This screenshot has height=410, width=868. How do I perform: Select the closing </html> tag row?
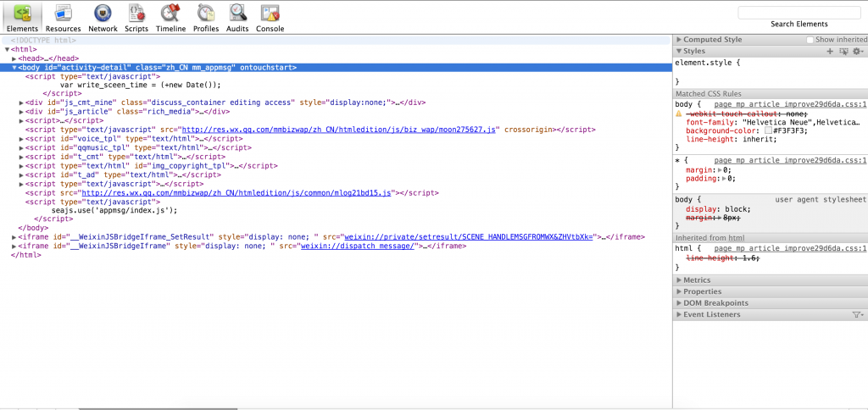[25, 255]
